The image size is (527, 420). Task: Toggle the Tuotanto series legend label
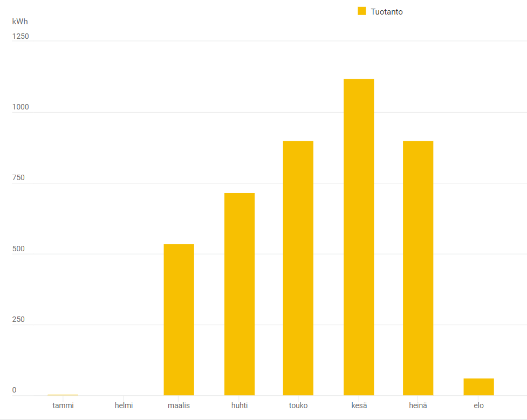(386, 12)
